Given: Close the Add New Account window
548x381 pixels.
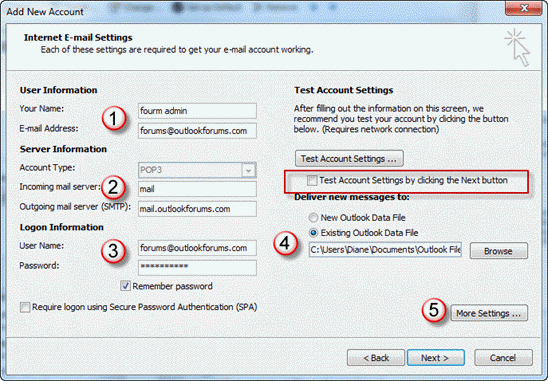Looking at the screenshot, I should [523, 8].
